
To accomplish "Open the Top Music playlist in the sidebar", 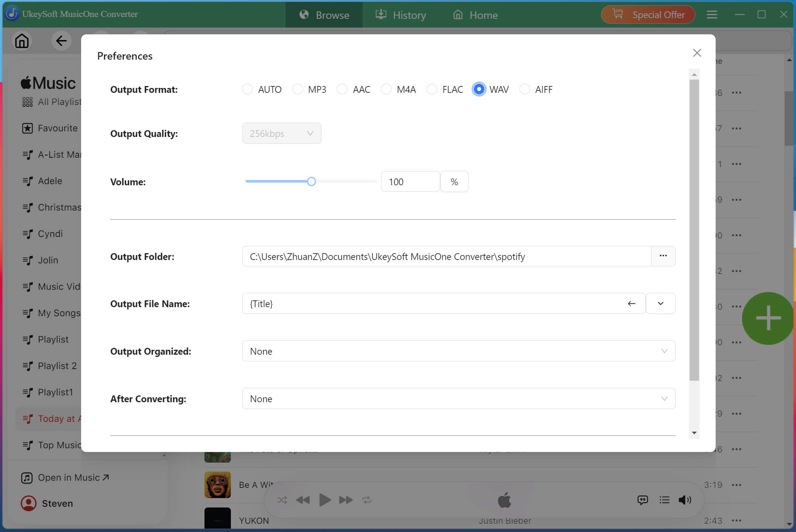I will (51, 445).
